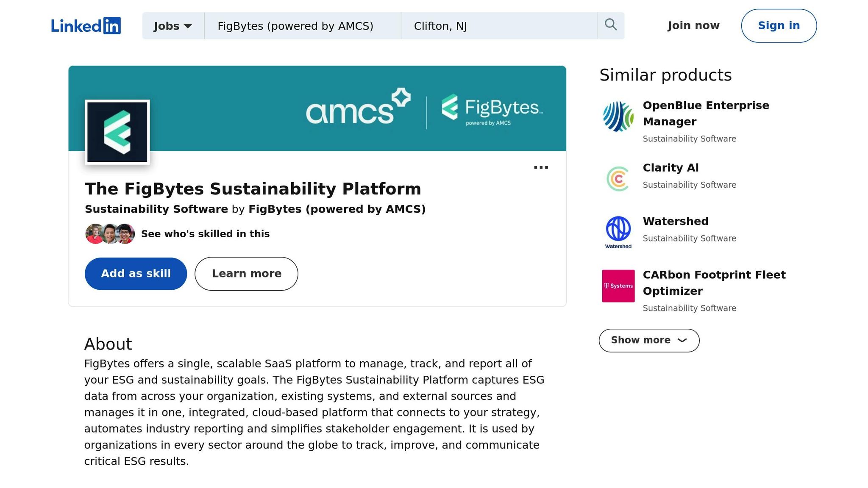Click the Clarity AI logo icon
This screenshot has height=488, width=868.
coord(618,178)
